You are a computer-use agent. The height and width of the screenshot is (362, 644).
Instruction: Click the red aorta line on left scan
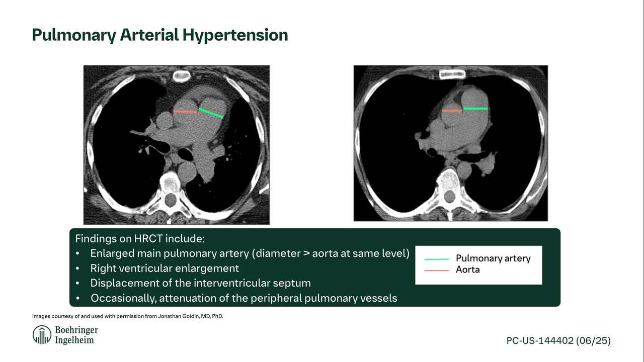(x=186, y=111)
